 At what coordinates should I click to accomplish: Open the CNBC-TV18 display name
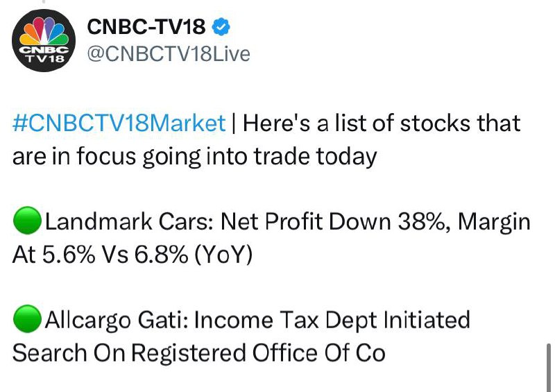pos(146,26)
